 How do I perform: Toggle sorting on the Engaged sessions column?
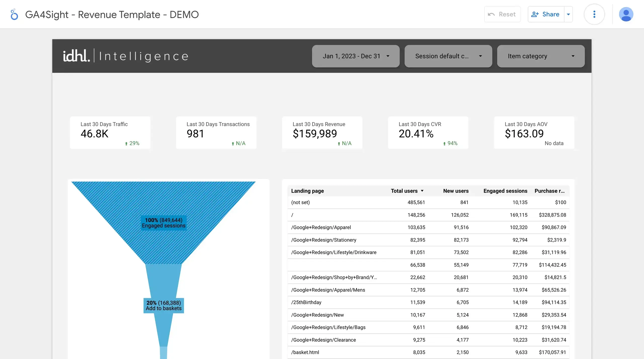click(505, 191)
